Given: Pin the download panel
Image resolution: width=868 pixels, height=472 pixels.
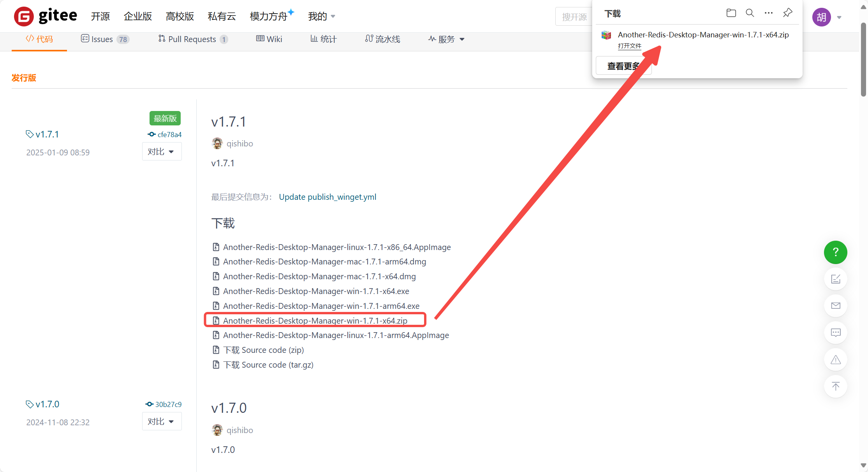Looking at the screenshot, I should [787, 13].
